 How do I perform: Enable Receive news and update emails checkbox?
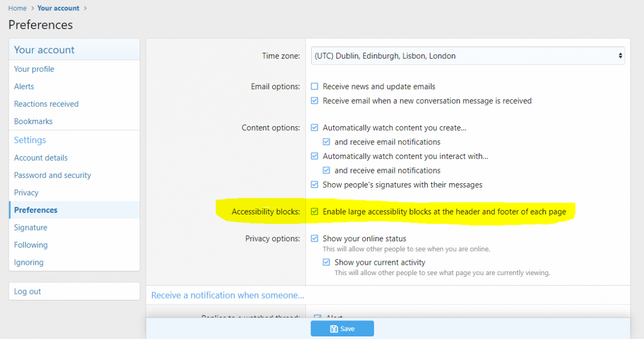coord(314,86)
